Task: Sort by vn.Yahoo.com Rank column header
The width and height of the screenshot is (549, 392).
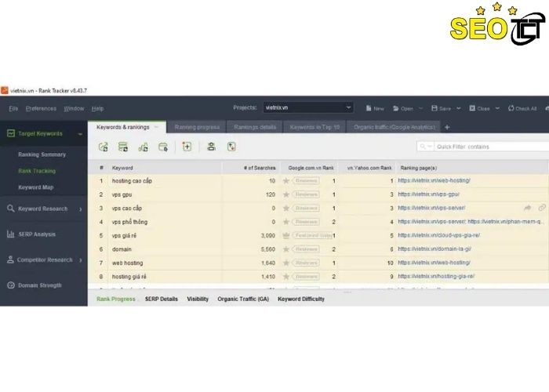Action: 367,168
